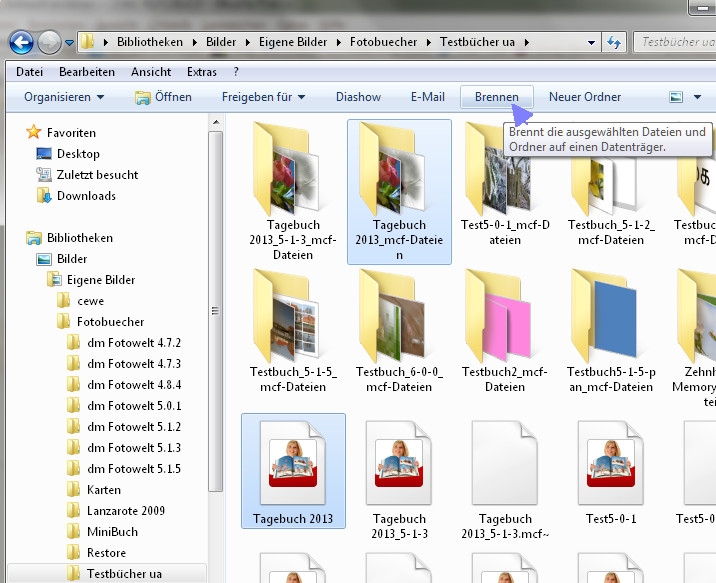
Task: Select the blue Testbuch5-1-5-pan_mcf-Dateien folder icon
Action: pos(604,316)
